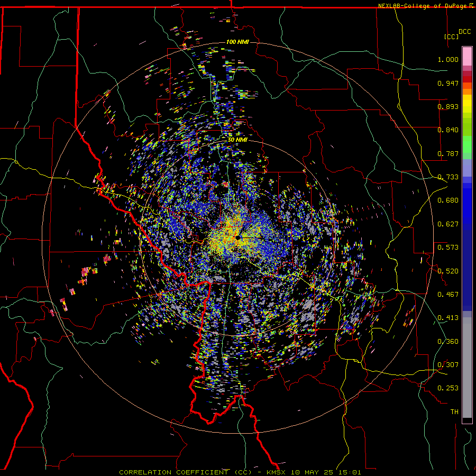Click the 100 NMI range ring label
476x476 pixels.
pyautogui.click(x=237, y=42)
